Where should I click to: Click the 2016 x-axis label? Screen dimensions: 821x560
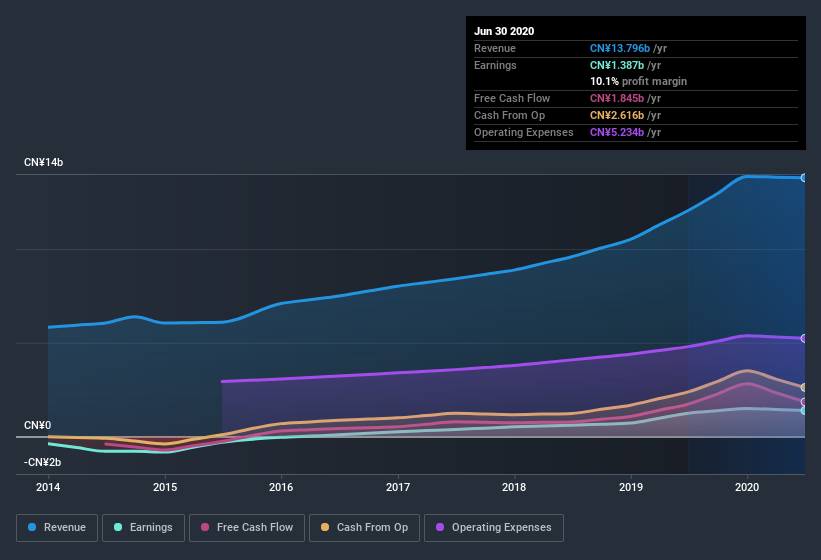(x=281, y=487)
